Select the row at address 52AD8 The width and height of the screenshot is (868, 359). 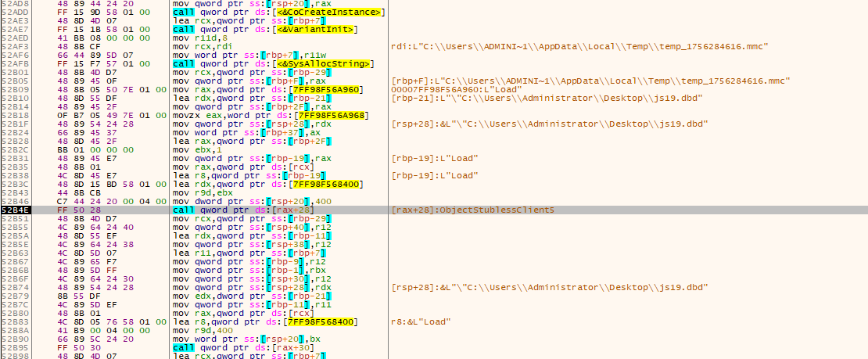tap(16, 4)
